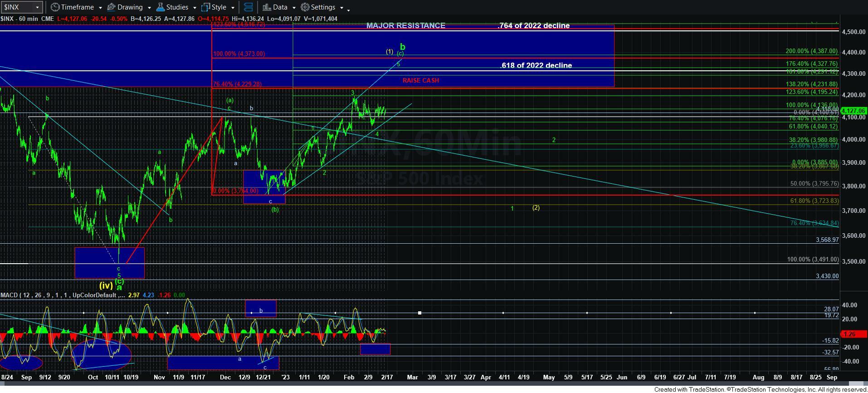
Task: Select the white square MACD line handle
Action: tap(420, 313)
